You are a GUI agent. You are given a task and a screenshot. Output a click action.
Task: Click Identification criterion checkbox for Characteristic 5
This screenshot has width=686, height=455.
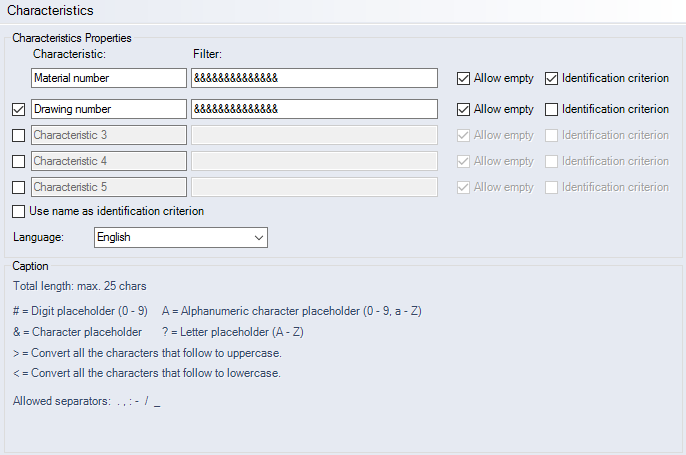tap(552, 187)
